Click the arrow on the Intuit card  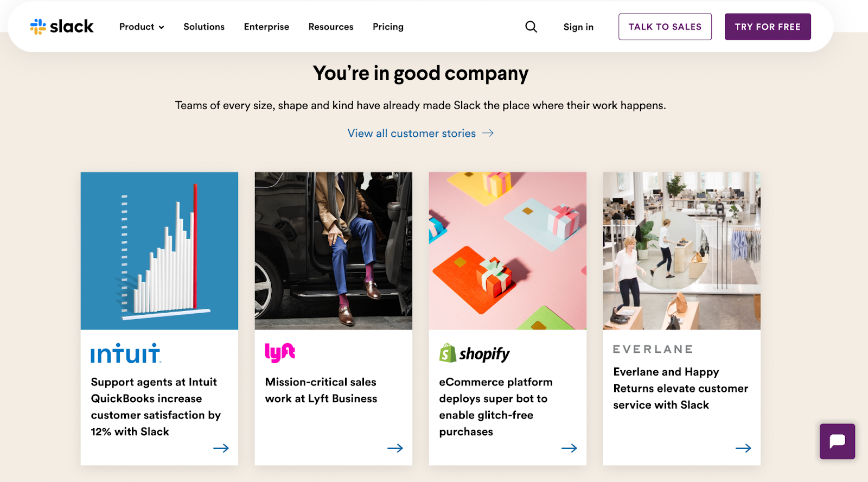(221, 448)
